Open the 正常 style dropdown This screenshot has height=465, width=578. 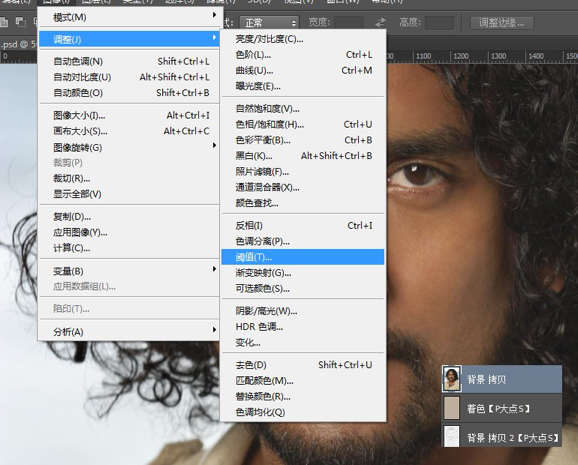269,23
